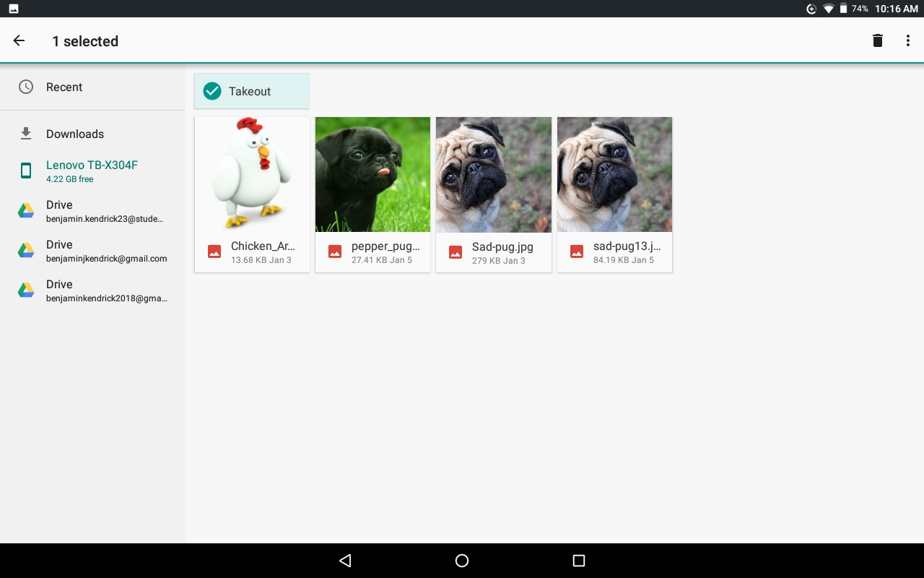Click the pepper_pug... file name

click(x=385, y=246)
